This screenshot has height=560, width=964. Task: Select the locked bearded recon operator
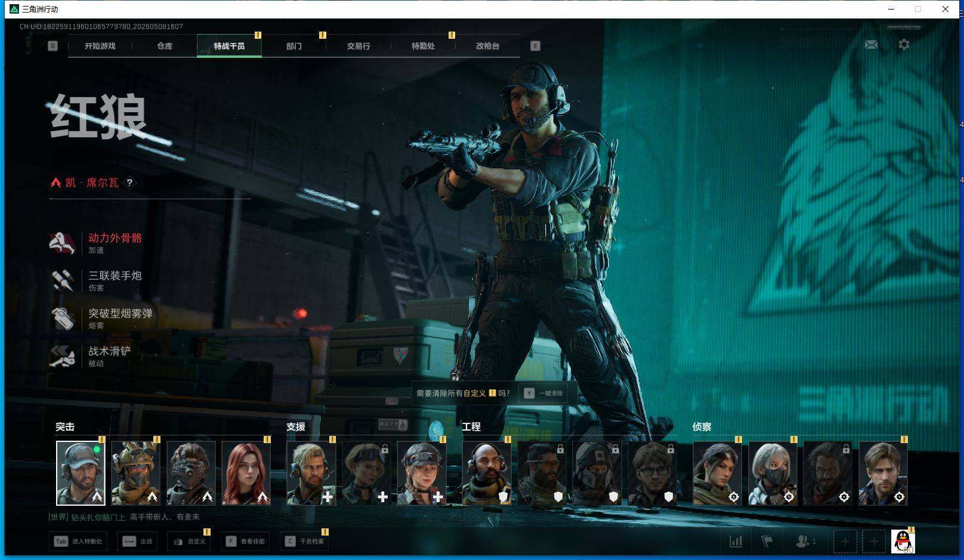pos(828,473)
